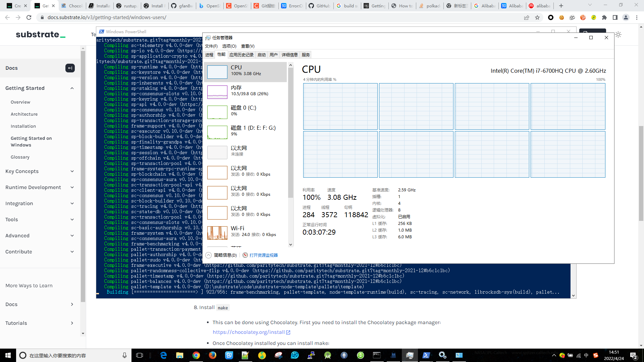This screenshot has width=644, height=362.
Task: Click the resource monitor icon beside 打开资源监视器
Action: [x=245, y=255]
